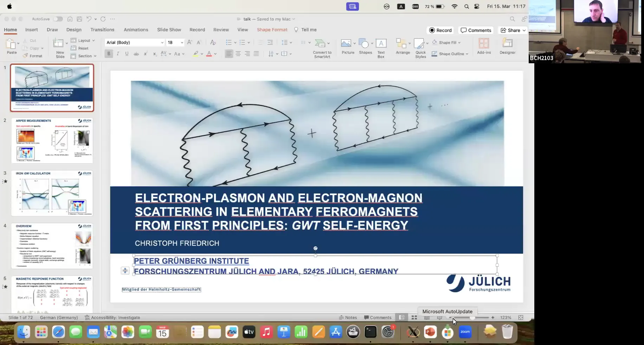Click the Reset slide button
Screen dimensions: 644x345
click(x=79, y=48)
